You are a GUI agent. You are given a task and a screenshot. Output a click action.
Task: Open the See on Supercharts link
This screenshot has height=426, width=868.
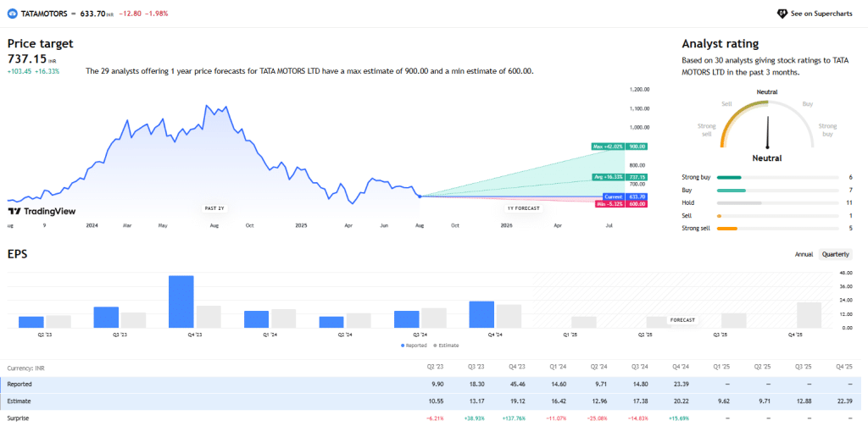pyautogui.click(x=821, y=14)
